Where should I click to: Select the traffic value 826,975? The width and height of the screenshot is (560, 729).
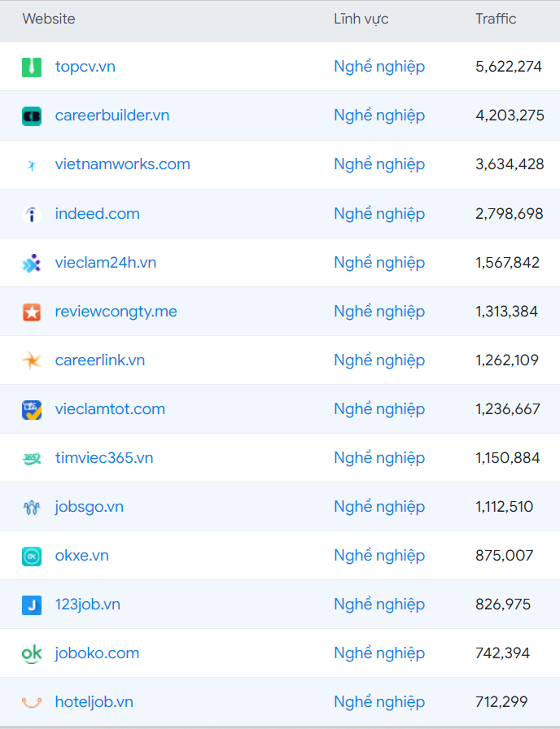(x=503, y=605)
